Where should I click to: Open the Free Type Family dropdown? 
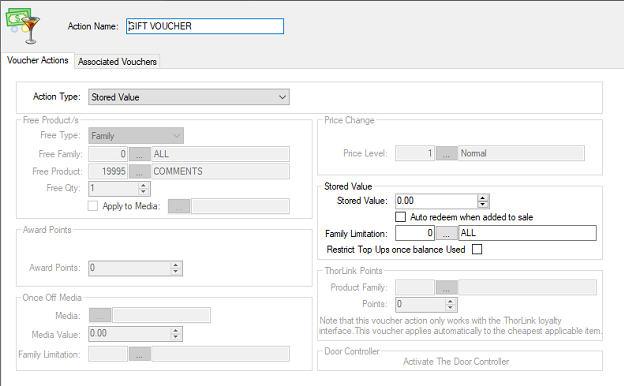(136, 136)
